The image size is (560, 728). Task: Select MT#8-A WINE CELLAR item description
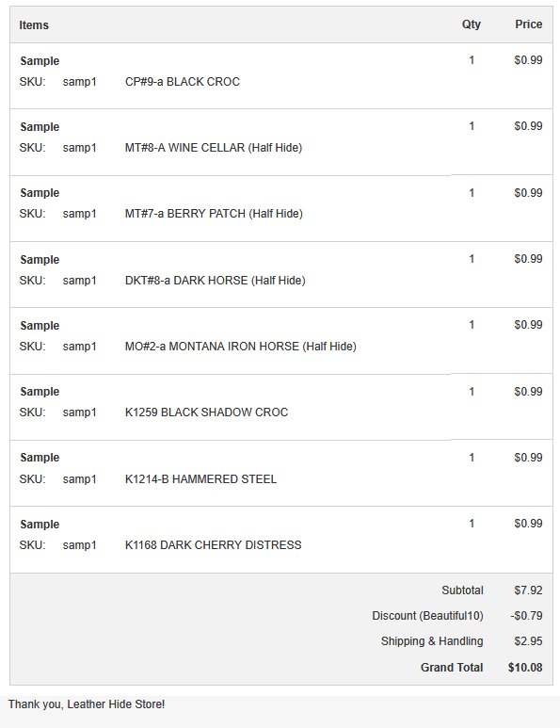pyautogui.click(x=214, y=148)
